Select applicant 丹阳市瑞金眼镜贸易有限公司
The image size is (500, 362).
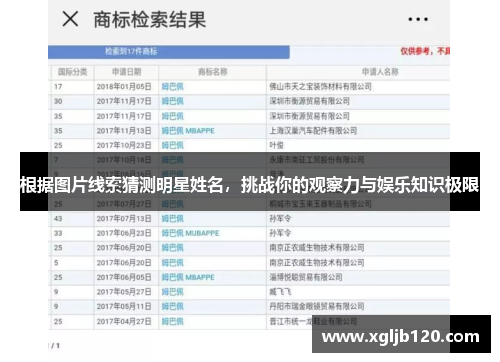[x=317, y=306]
